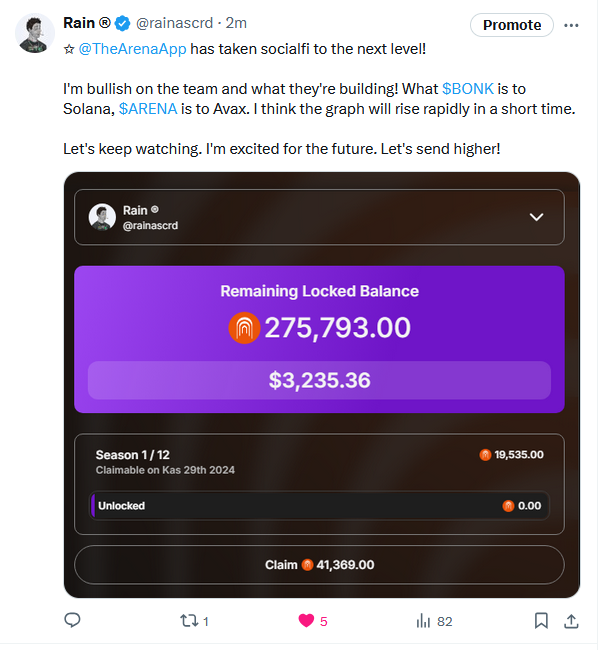Viewport: 613px width, 650px height.
Task: Open the three-dot more options menu
Action: (571, 24)
